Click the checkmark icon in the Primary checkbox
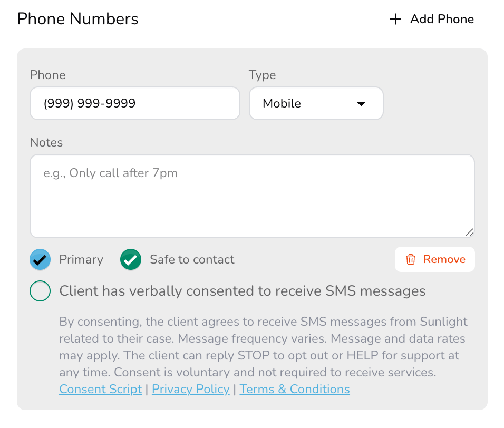Viewport: 504px width, 428px height. click(x=40, y=259)
